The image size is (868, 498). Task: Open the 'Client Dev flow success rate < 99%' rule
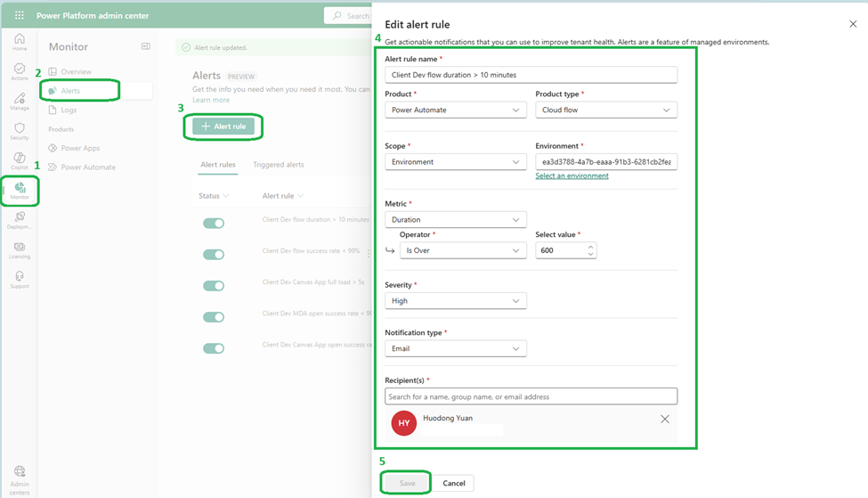[311, 251]
